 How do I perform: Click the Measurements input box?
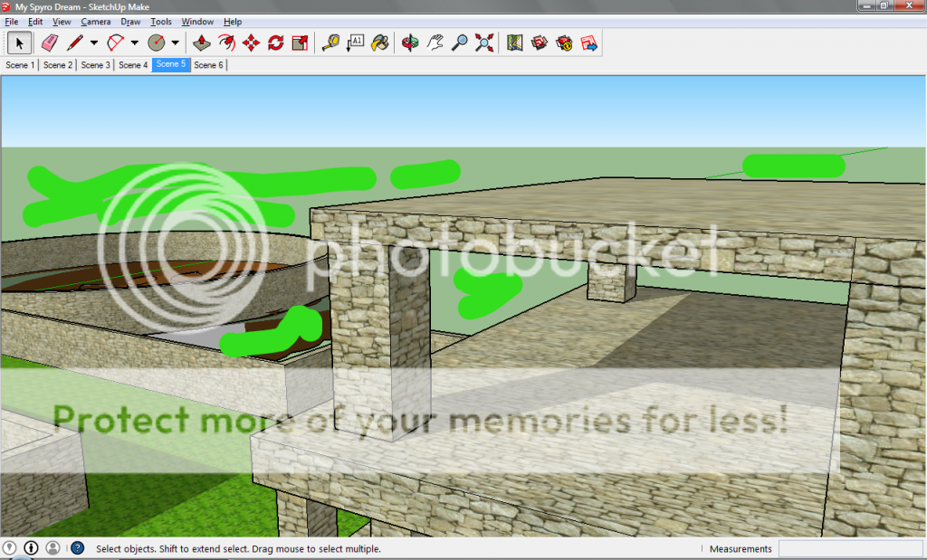(849, 549)
